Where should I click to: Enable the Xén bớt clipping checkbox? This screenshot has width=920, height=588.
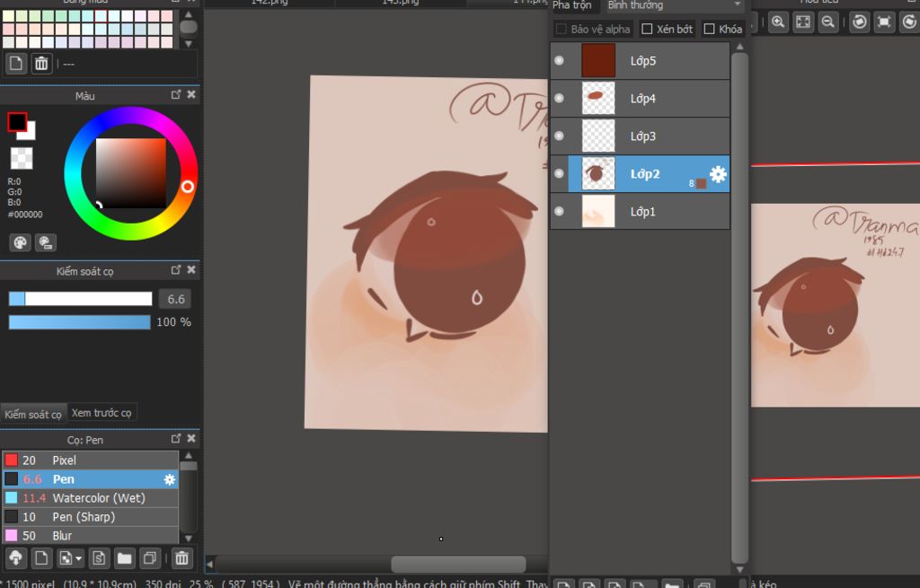[647, 29]
